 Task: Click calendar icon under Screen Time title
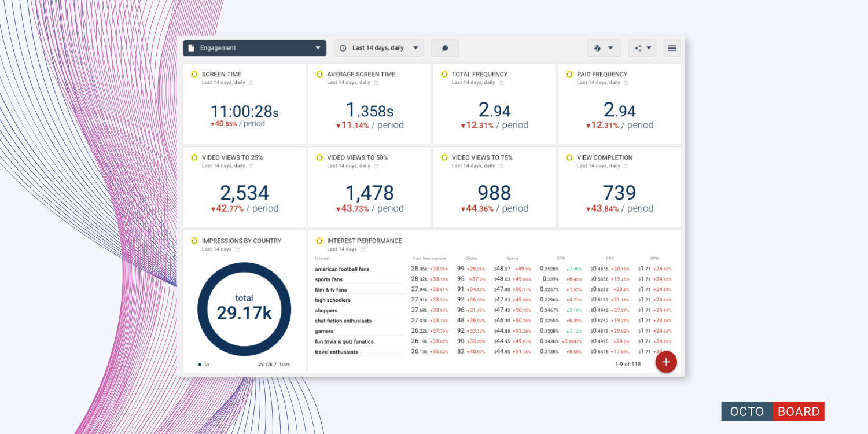251,83
